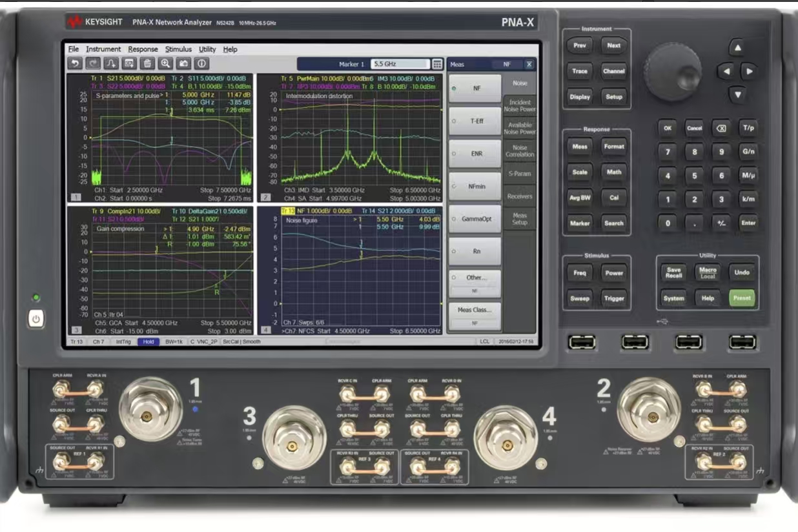798x532 pixels.
Task: Click the ENR measurement button
Action: [475, 153]
